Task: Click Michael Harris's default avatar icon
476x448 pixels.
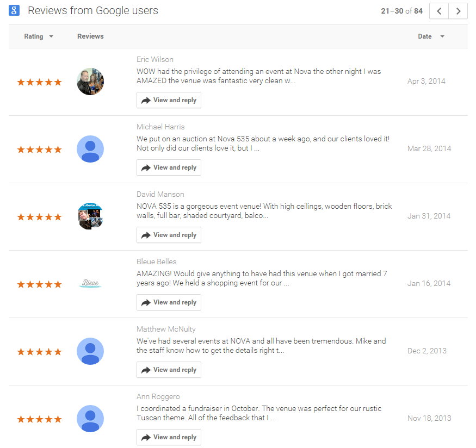Action: [90, 149]
